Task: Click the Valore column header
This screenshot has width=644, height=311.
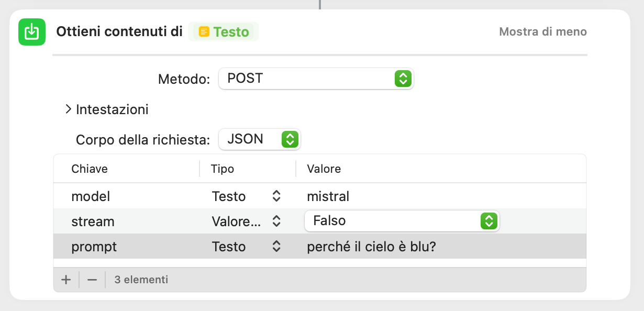Action: 324,169
